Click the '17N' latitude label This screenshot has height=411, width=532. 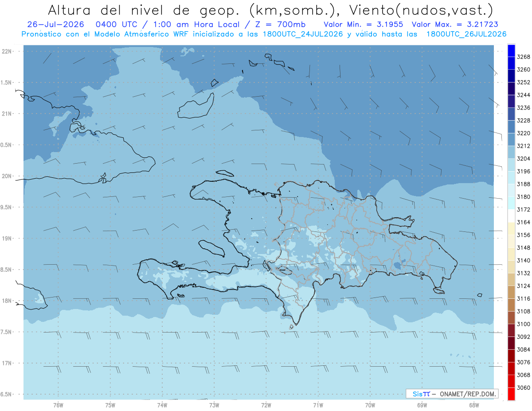click(x=7, y=363)
